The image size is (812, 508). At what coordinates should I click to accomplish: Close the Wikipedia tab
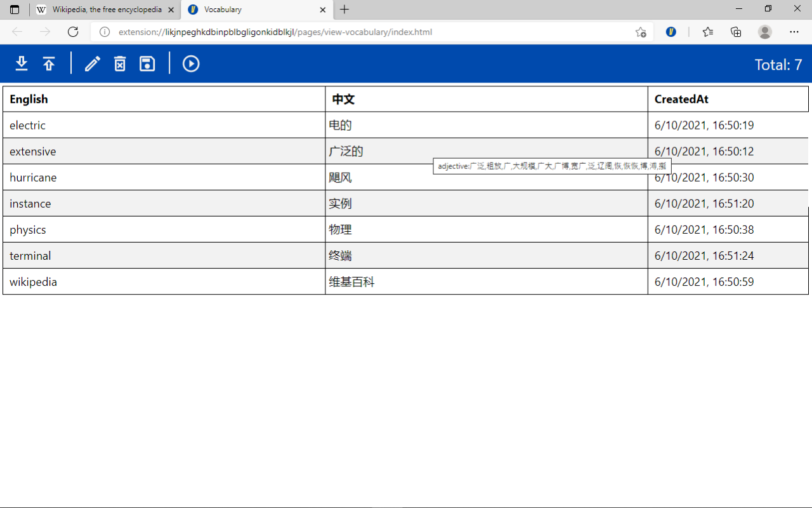click(171, 10)
